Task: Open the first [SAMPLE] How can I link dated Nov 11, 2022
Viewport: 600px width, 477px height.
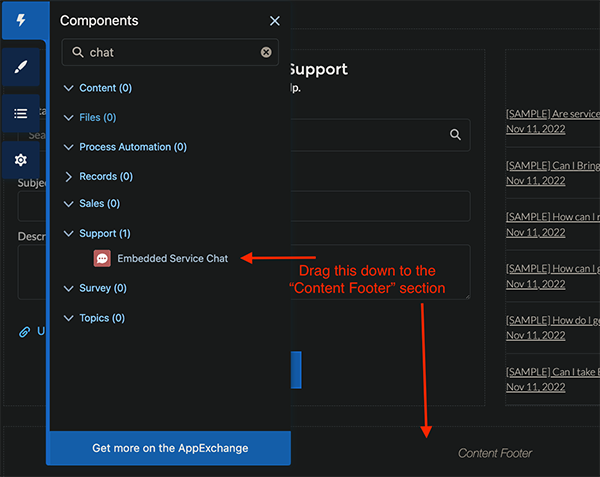Action: [553, 217]
